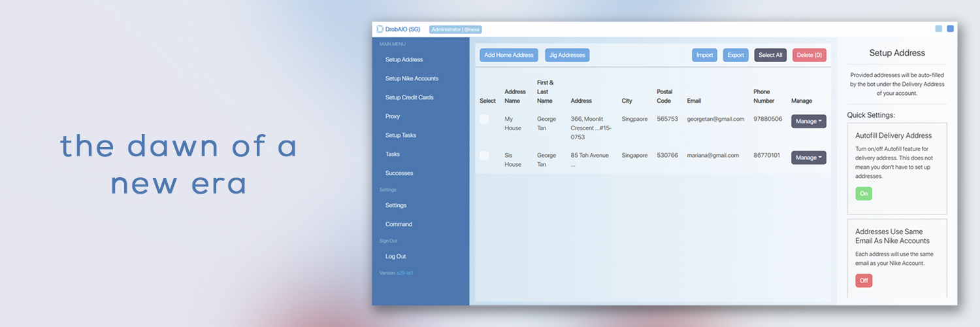980x327 pixels.
Task: Open Settings from the sidebar
Action: point(396,205)
